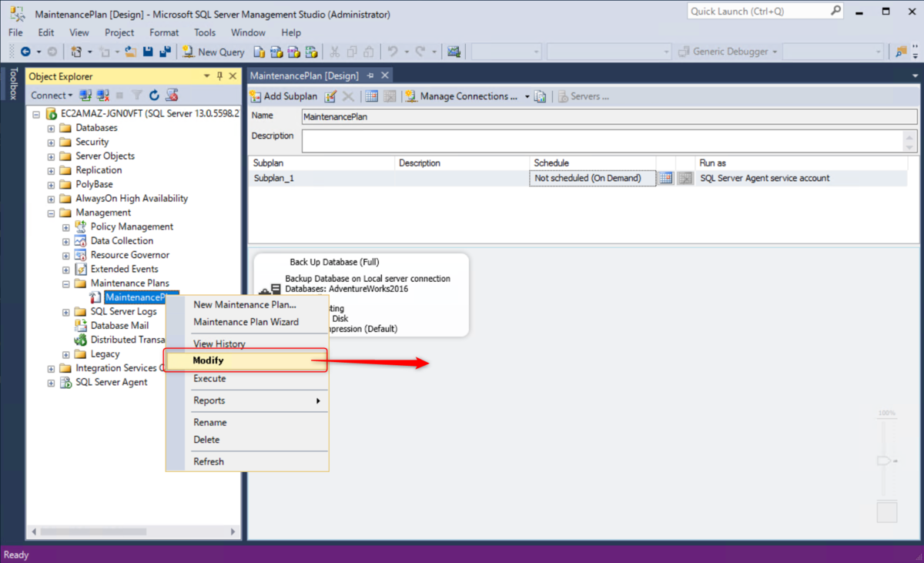The height and width of the screenshot is (563, 924).
Task: Click the Activity Monitor icon in main toolbar
Action: click(454, 52)
